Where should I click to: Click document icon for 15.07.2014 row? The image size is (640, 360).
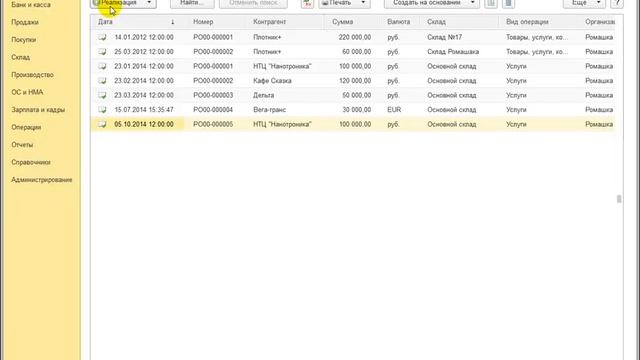(x=102, y=110)
